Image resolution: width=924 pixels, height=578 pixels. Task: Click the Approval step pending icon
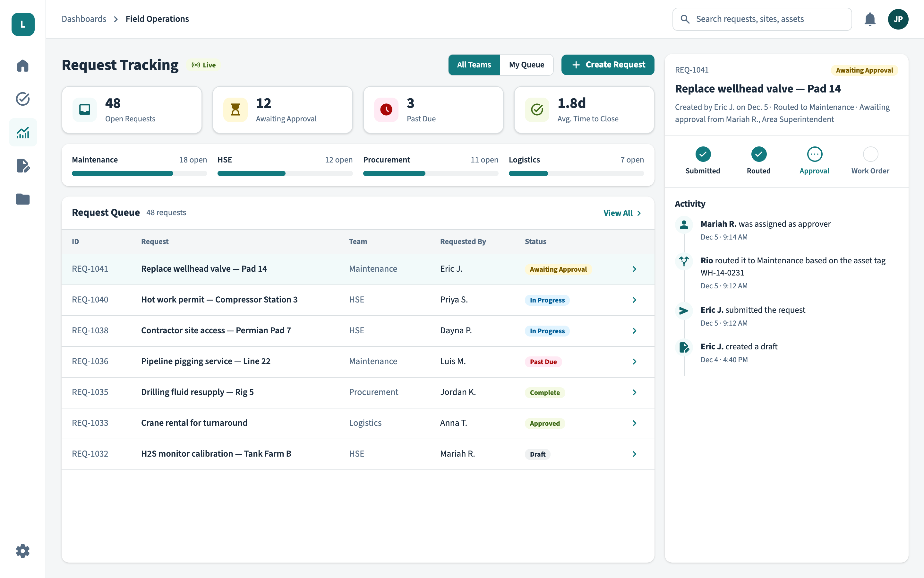tap(814, 154)
